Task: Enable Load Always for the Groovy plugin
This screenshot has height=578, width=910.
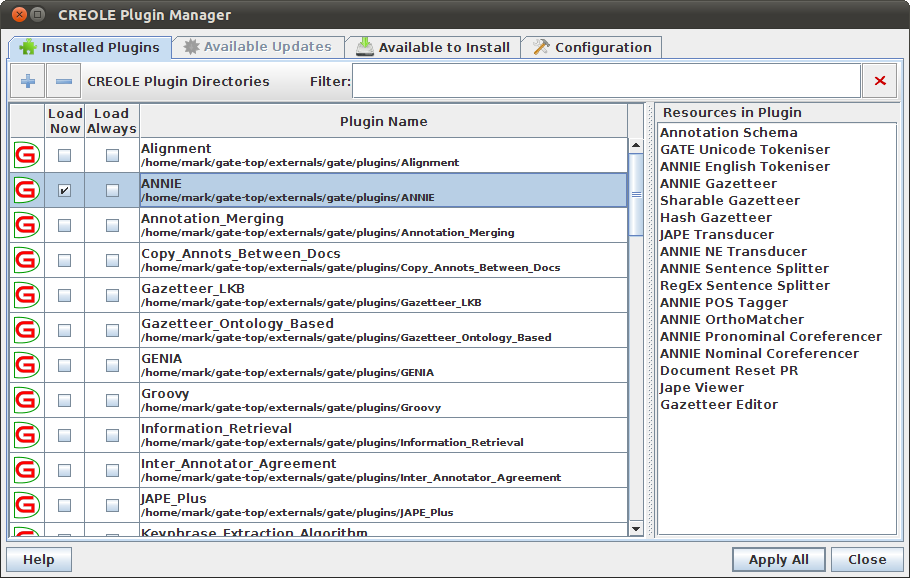Action: [112, 400]
